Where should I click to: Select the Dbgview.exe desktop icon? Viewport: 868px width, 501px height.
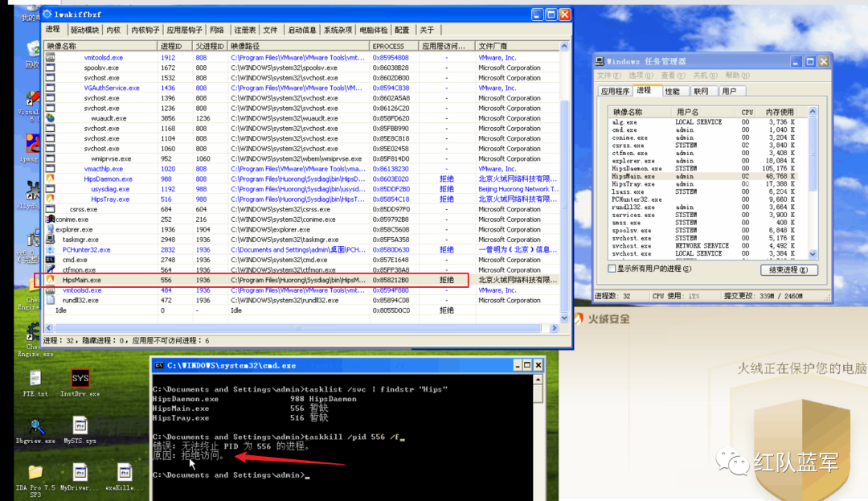35,431
